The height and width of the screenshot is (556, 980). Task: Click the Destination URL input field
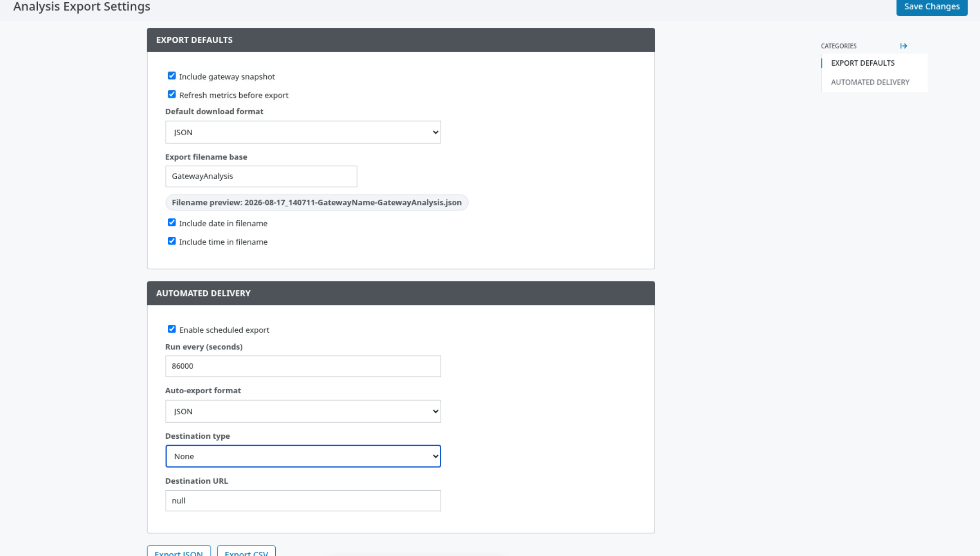click(x=303, y=501)
